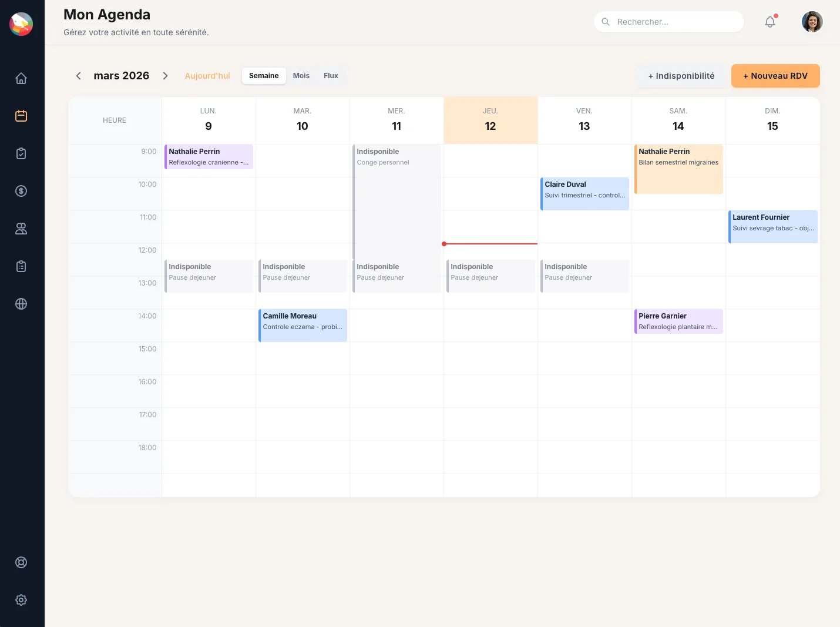Go to previous week with left chevron
Screen dimensions: 840x627
tap(78, 76)
